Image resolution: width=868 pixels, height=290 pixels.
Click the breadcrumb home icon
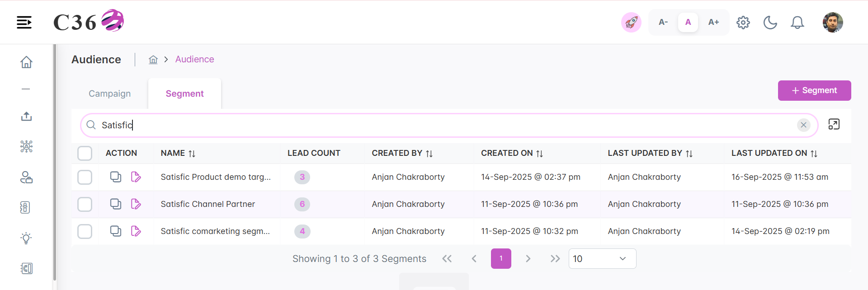tap(153, 59)
